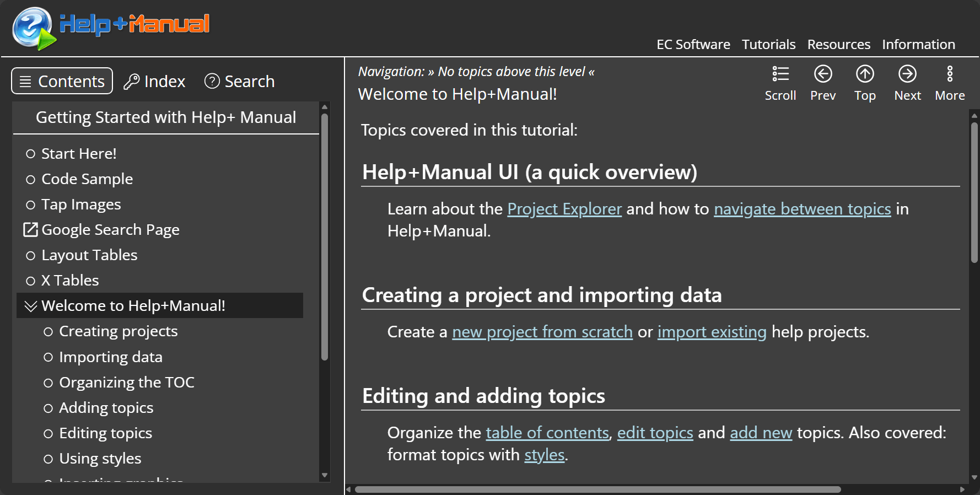Open the EC Software menu

(x=693, y=44)
